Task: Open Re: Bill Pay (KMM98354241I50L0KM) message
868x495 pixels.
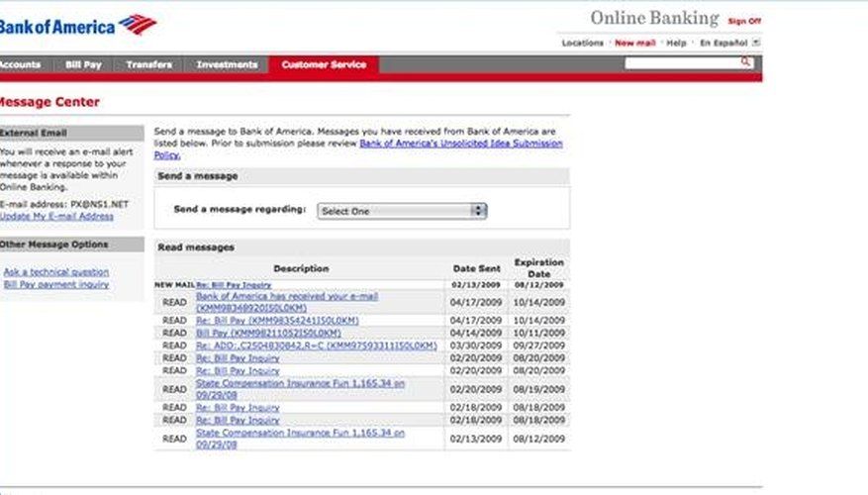Action: [277, 321]
